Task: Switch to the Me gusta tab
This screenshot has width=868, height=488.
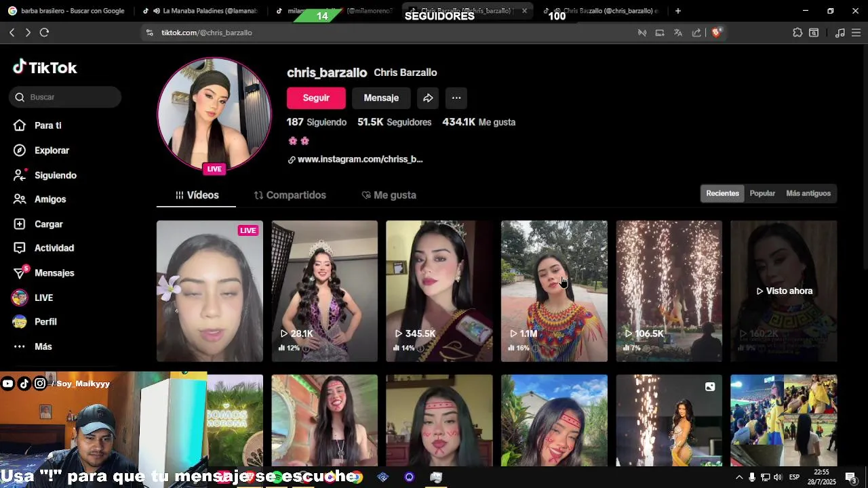Action: coord(389,195)
